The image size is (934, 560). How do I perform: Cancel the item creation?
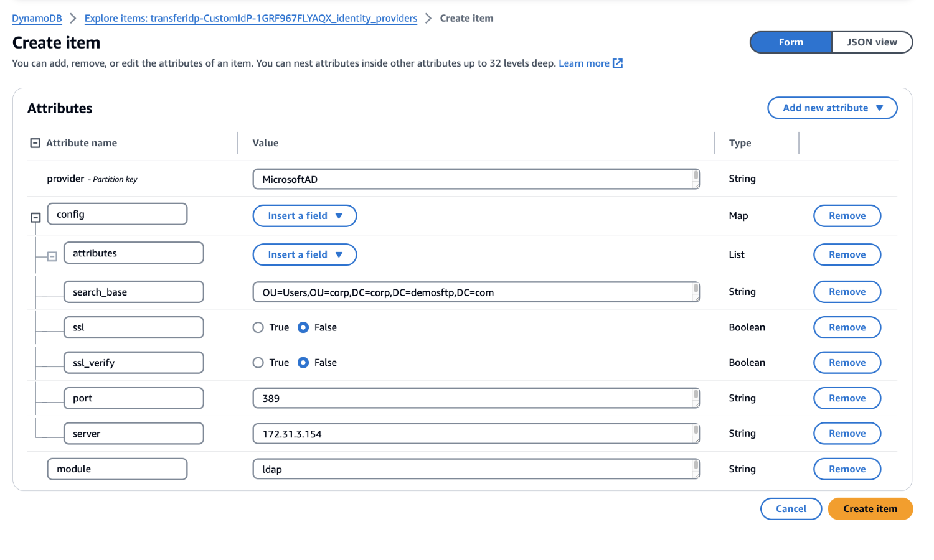pos(791,508)
